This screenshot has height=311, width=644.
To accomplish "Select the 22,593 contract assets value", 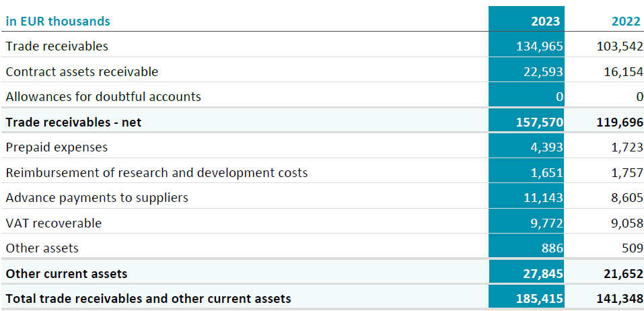I will (x=543, y=71).
